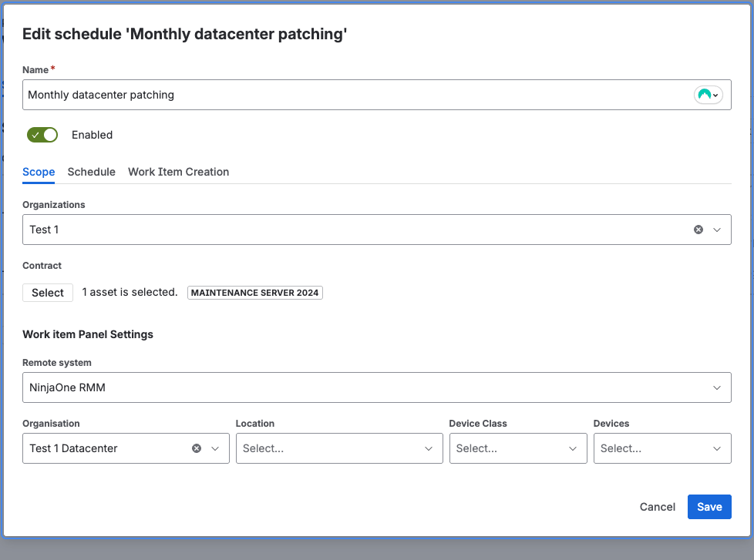Clear the 'Test 1' Organizations selection

(698, 230)
